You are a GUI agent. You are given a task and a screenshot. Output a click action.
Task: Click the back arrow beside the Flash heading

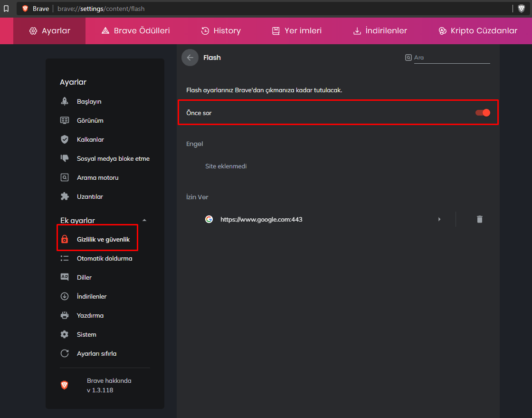click(190, 57)
